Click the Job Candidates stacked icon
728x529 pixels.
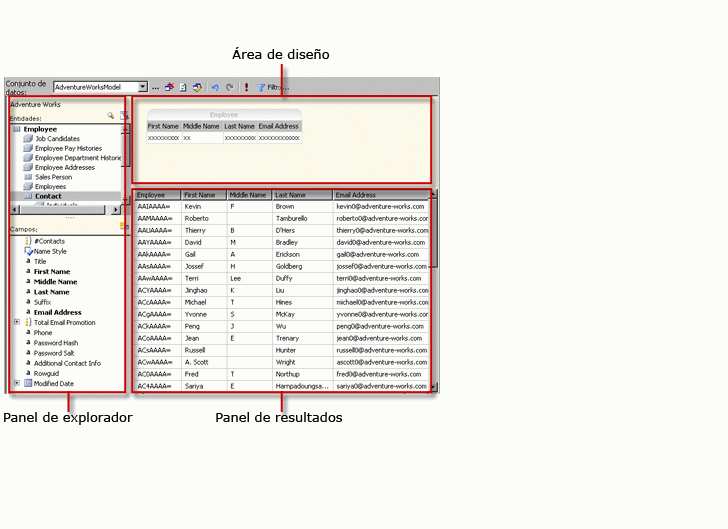pyautogui.click(x=28, y=138)
